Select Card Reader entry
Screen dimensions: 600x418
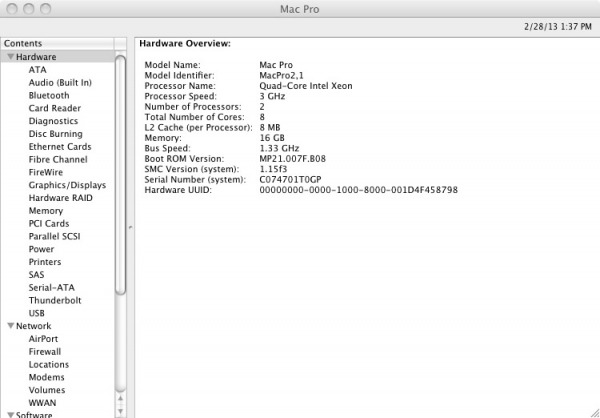(55, 108)
